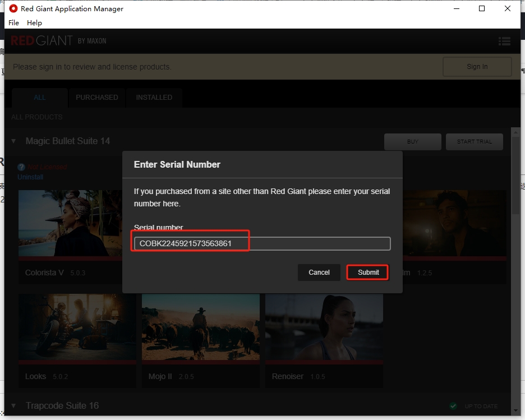
Task: Switch to the ALL tab
Action: (39, 98)
